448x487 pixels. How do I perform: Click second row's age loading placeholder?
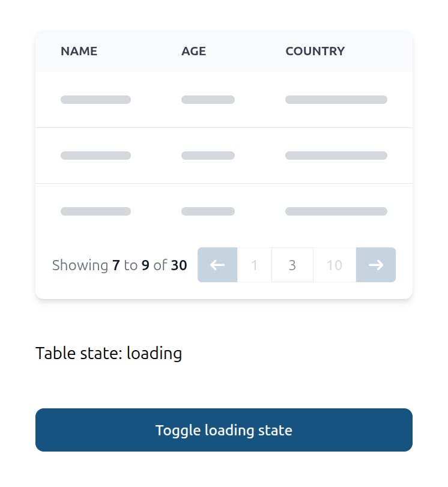click(208, 156)
